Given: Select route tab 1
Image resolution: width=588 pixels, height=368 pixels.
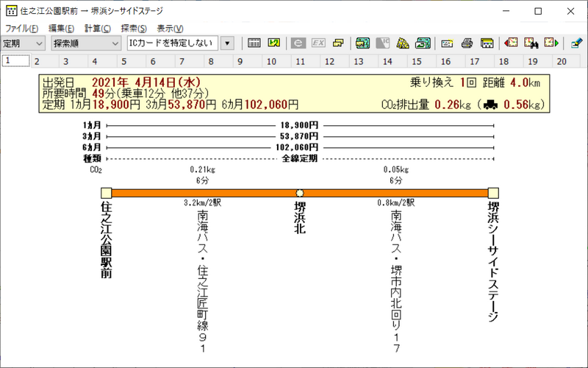Looking at the screenshot, I should (15, 61).
